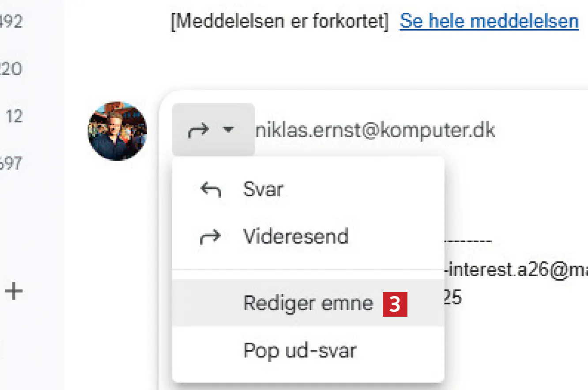Click the 697 count in sidebar
588x390 pixels.
[x=11, y=164]
